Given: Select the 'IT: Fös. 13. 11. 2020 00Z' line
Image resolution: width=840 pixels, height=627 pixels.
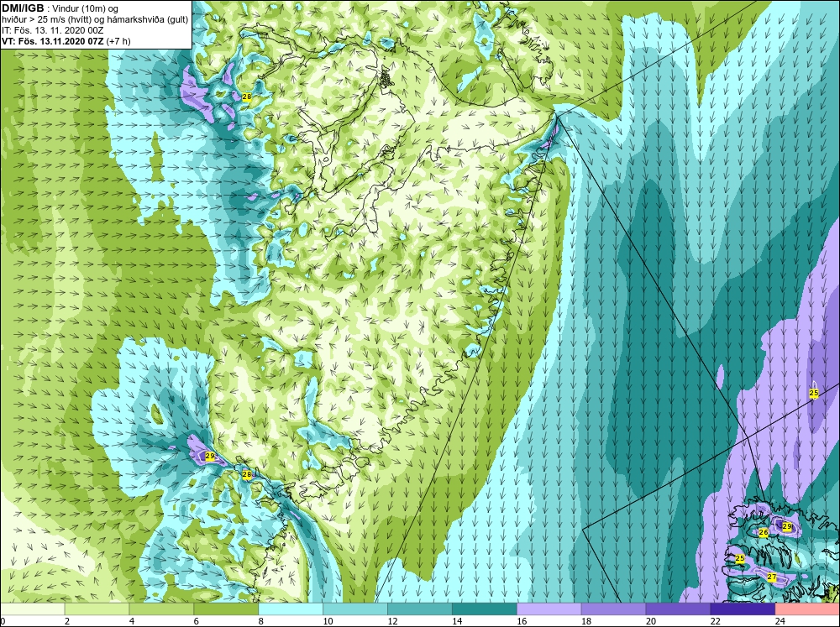Looking at the screenshot, I should pyautogui.click(x=52, y=30).
